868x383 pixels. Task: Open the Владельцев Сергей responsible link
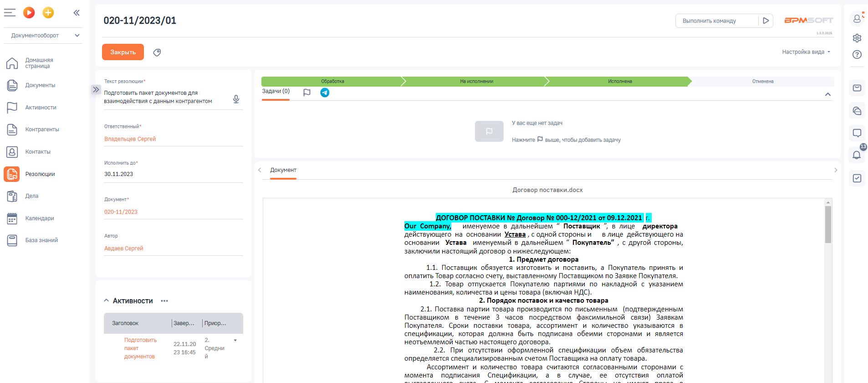pos(130,139)
